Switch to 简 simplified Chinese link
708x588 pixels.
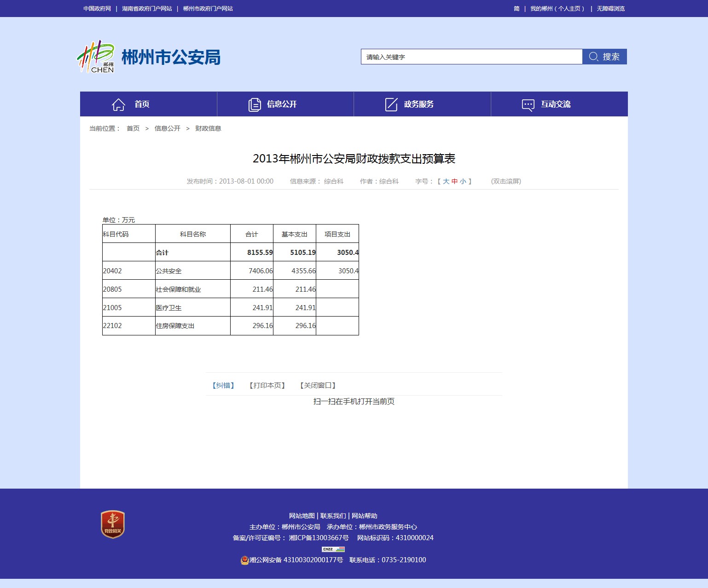516,8
